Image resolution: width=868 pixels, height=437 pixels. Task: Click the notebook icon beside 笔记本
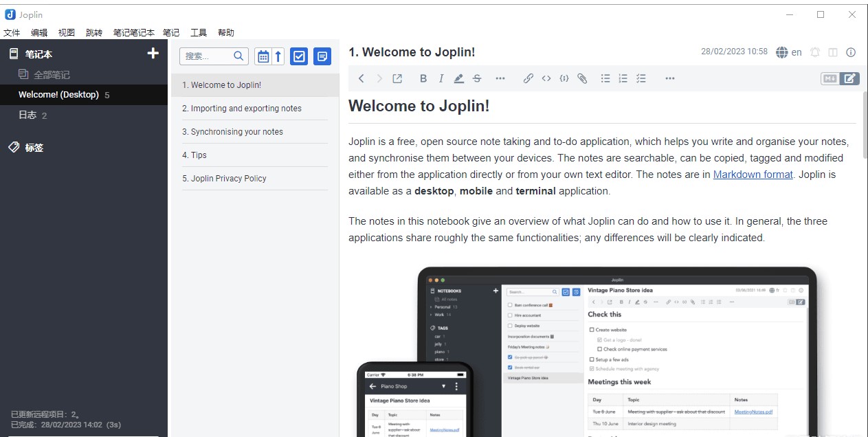pos(14,54)
